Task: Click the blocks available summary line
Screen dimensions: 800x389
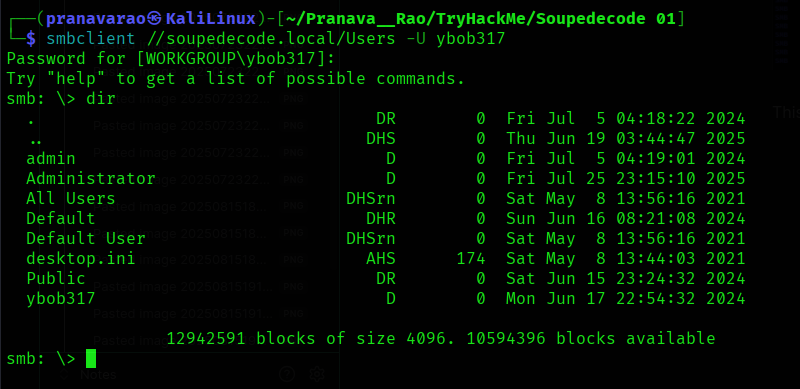Action: click(x=441, y=338)
